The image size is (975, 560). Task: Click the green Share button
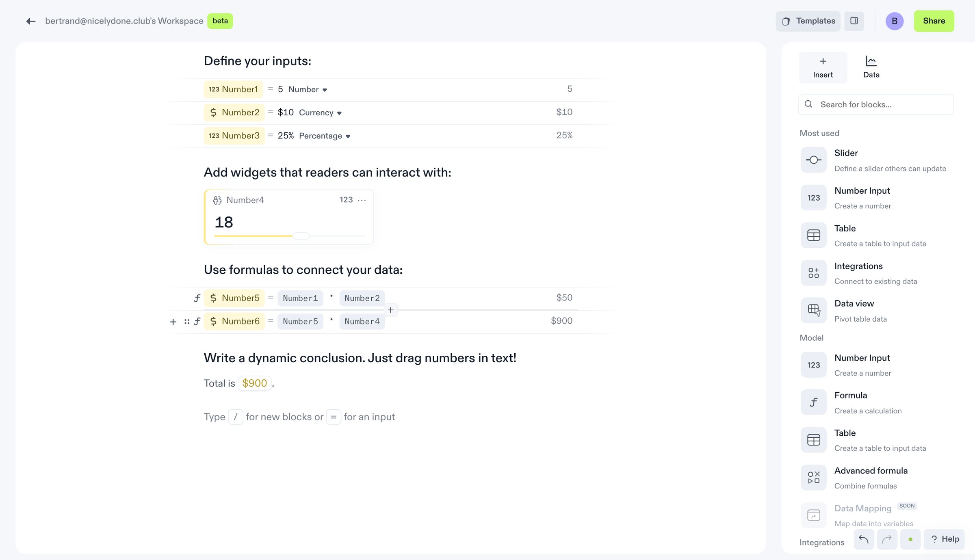934,21
